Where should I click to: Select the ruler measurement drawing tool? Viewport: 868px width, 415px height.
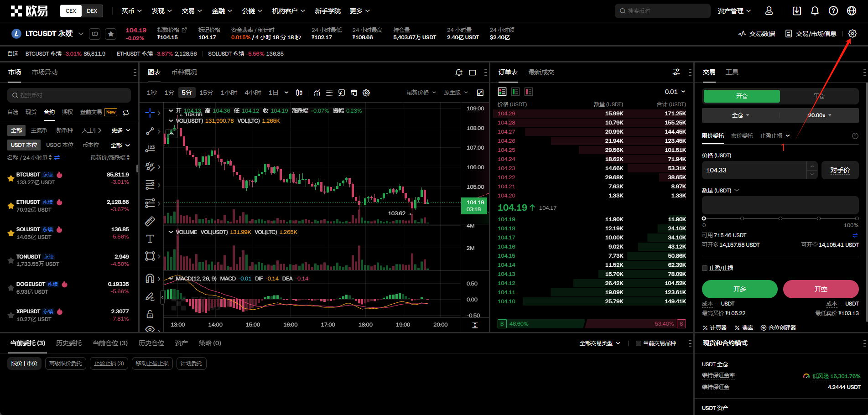click(x=150, y=221)
